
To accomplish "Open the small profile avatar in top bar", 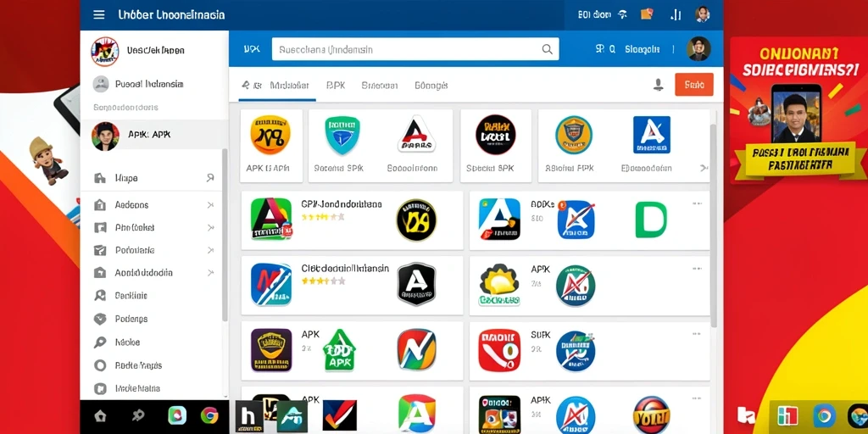I will point(703,15).
